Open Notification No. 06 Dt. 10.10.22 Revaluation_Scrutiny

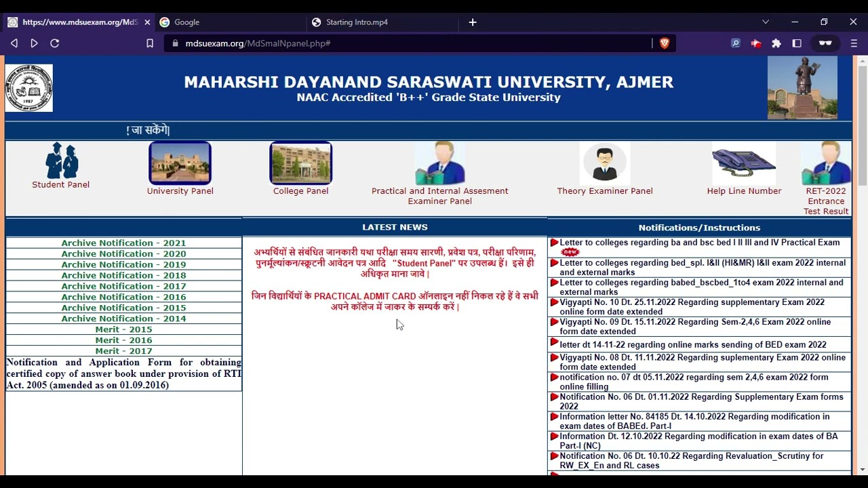click(692, 460)
